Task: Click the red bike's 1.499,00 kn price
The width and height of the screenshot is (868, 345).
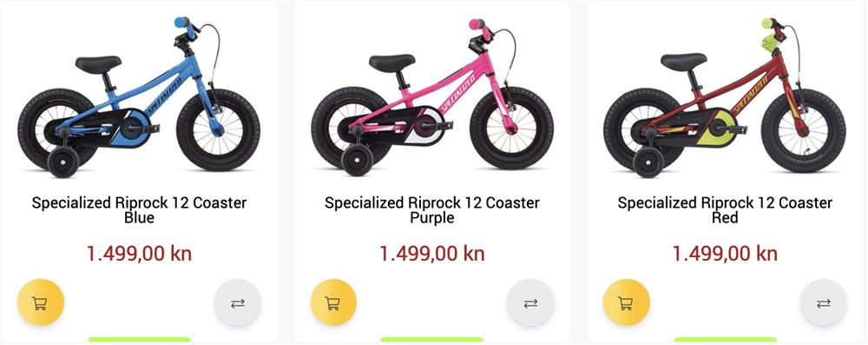Action: tap(725, 254)
